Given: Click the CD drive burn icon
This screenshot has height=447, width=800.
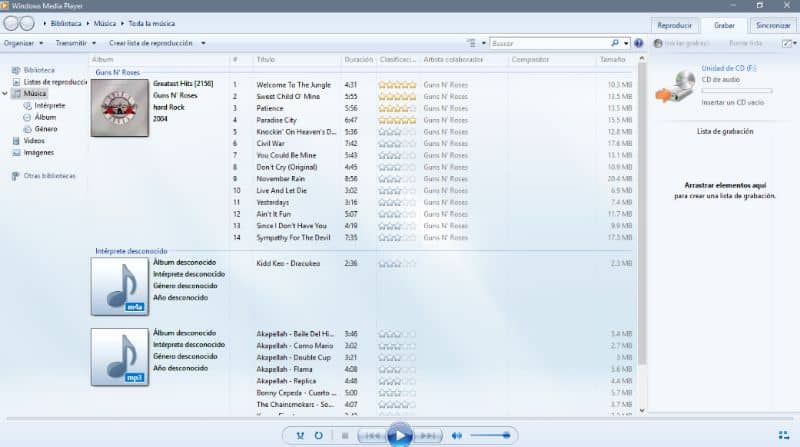Looking at the screenshot, I should (x=676, y=87).
